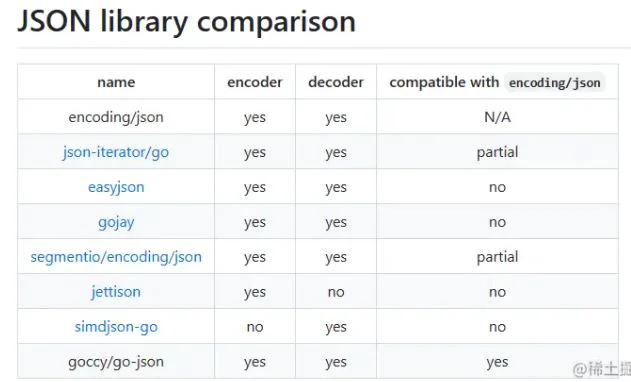Screen dimensions: 631x382
Task: Click json-iterator/go's partial compatibility cell
Action: [497, 152]
